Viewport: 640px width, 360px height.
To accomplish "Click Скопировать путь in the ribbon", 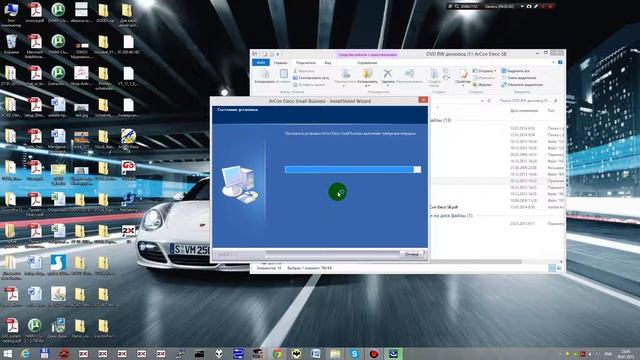I will point(311,78).
